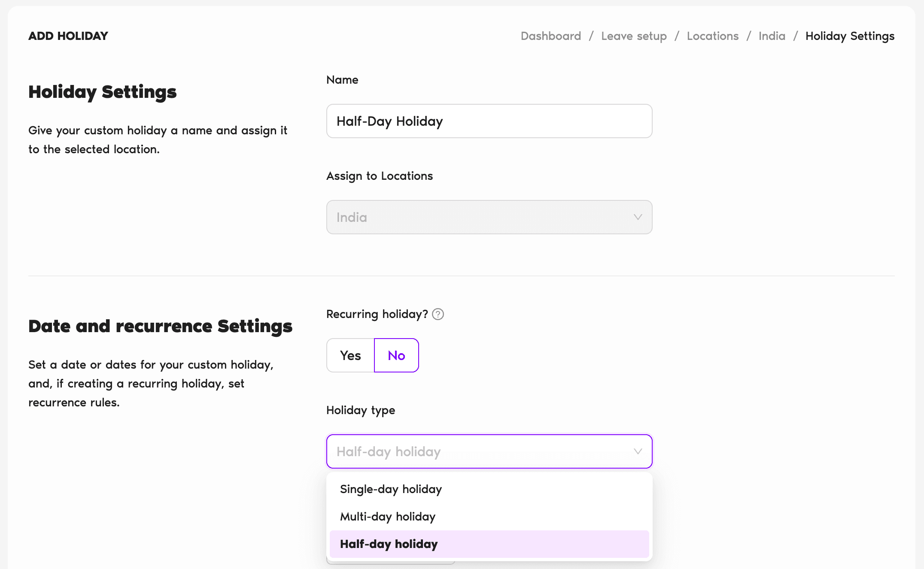Select Yes for recurring holiday
The image size is (924, 569).
pos(350,355)
